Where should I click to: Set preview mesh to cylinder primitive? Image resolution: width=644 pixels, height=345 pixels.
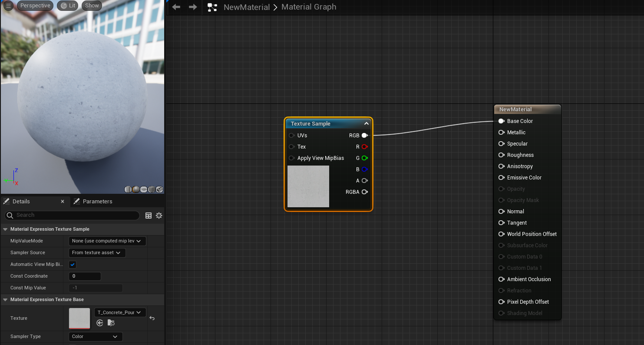pos(128,189)
